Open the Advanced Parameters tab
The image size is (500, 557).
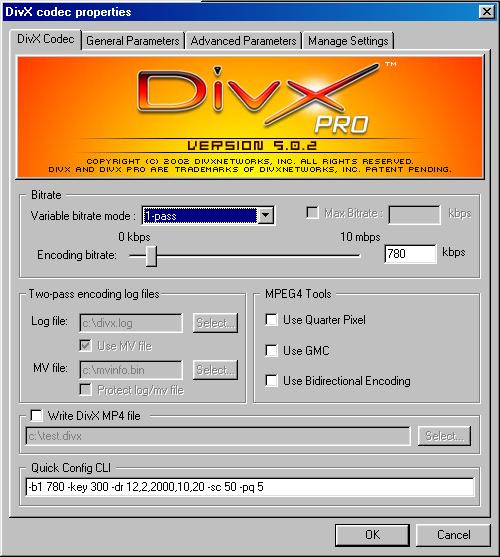[x=243, y=41]
